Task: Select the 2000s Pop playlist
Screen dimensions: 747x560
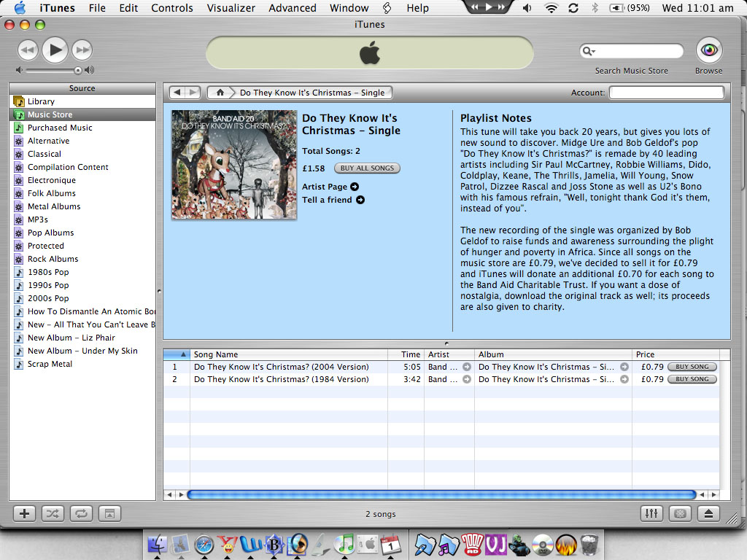Action: pyautogui.click(x=83, y=298)
